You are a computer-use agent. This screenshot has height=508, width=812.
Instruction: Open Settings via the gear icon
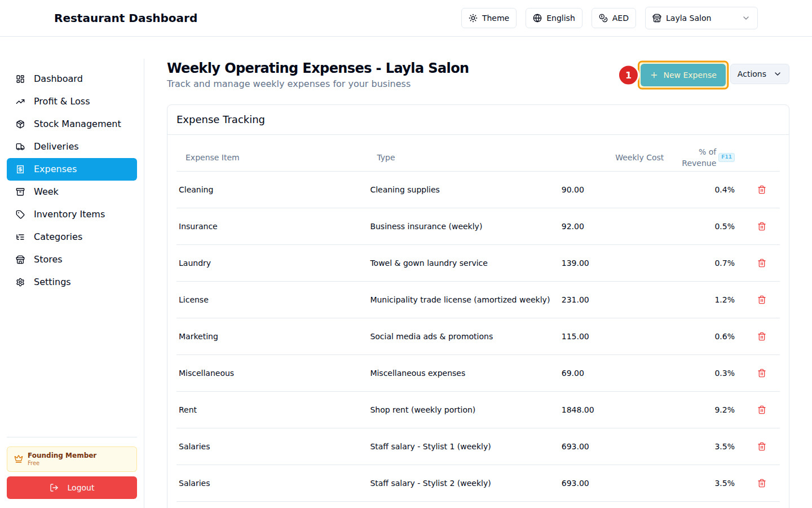(x=20, y=282)
